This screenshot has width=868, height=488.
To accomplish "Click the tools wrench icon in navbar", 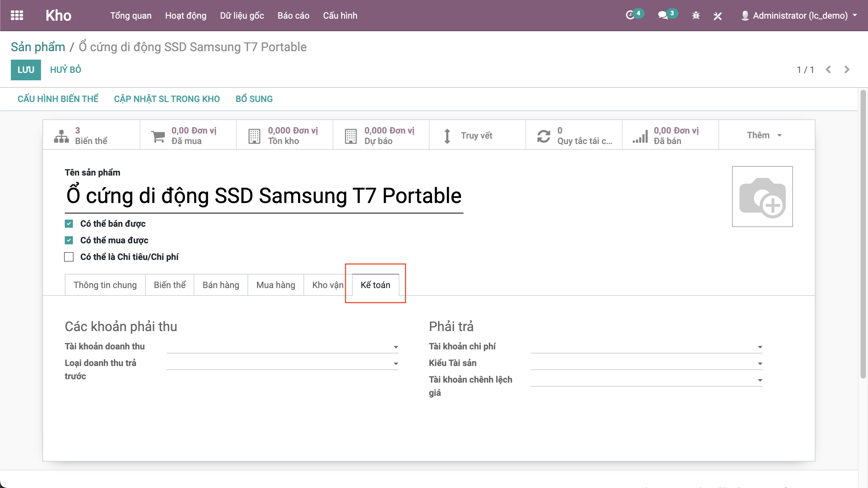I will 717,16.
